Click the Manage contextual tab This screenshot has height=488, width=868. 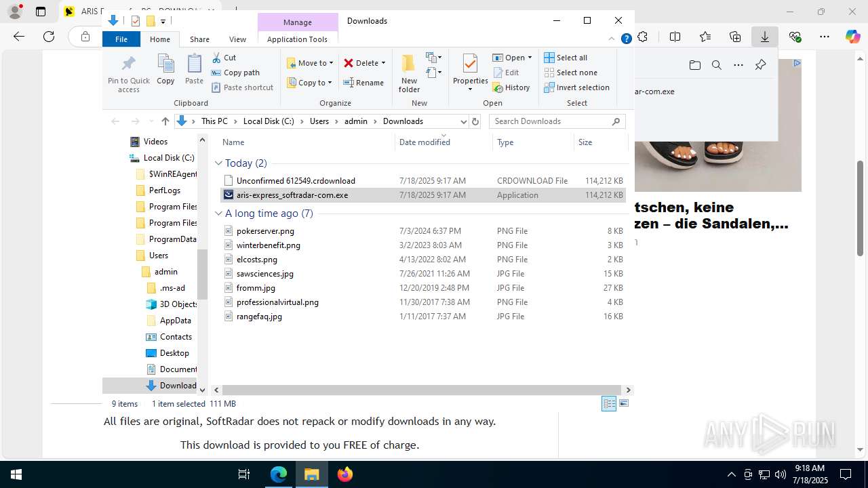(x=297, y=22)
